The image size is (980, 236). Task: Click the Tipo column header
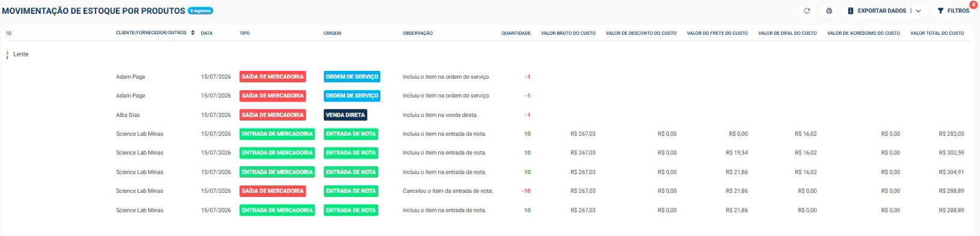click(x=244, y=33)
